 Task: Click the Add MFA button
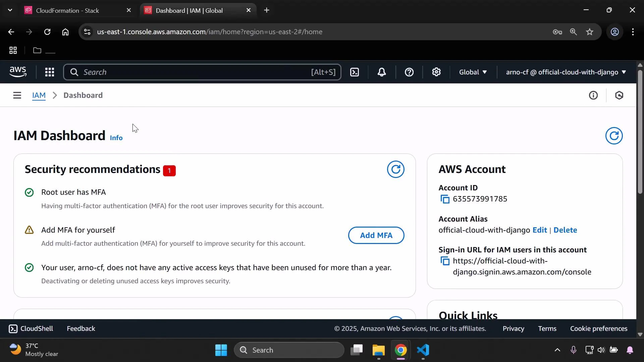[x=376, y=235]
